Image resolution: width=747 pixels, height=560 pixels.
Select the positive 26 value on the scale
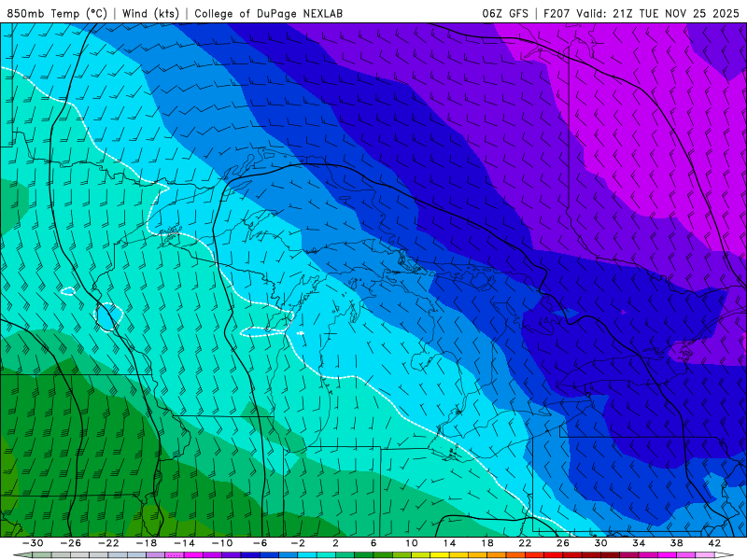563,543
